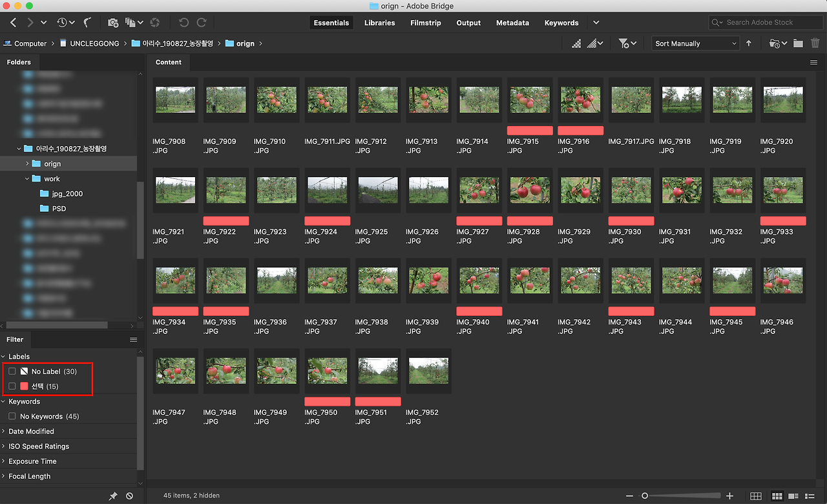Go forward using the forward arrow
Screen dimensions: 827x504
30,23
